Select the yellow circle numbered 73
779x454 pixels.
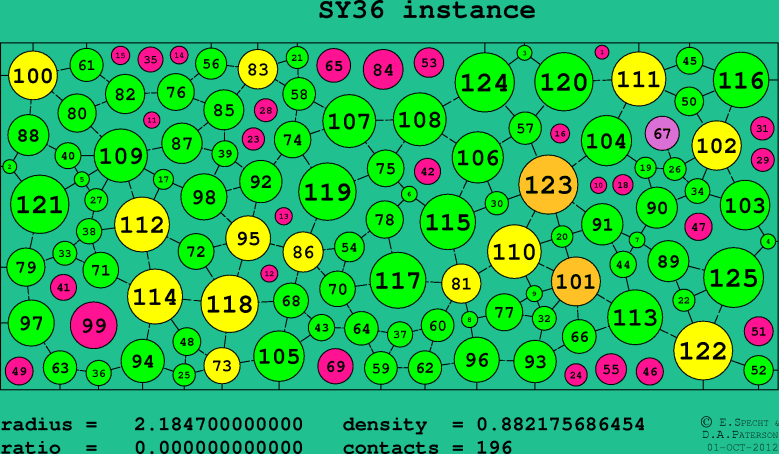[x=222, y=366]
